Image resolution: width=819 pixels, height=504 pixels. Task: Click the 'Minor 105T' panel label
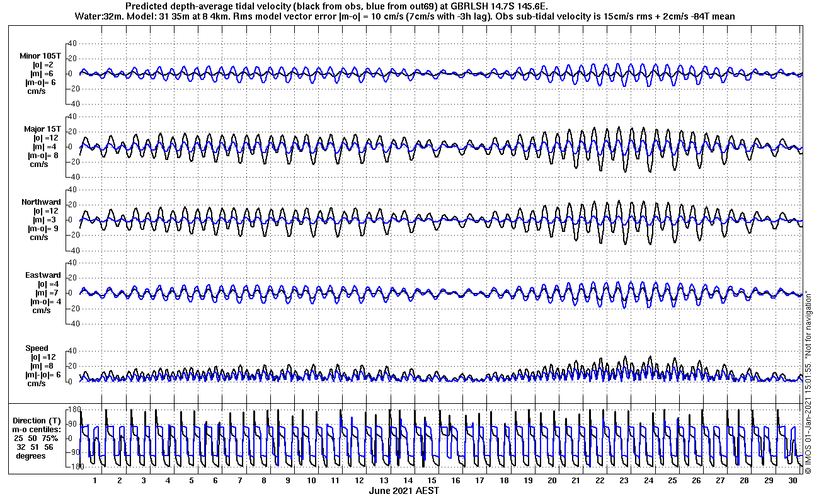(40, 55)
